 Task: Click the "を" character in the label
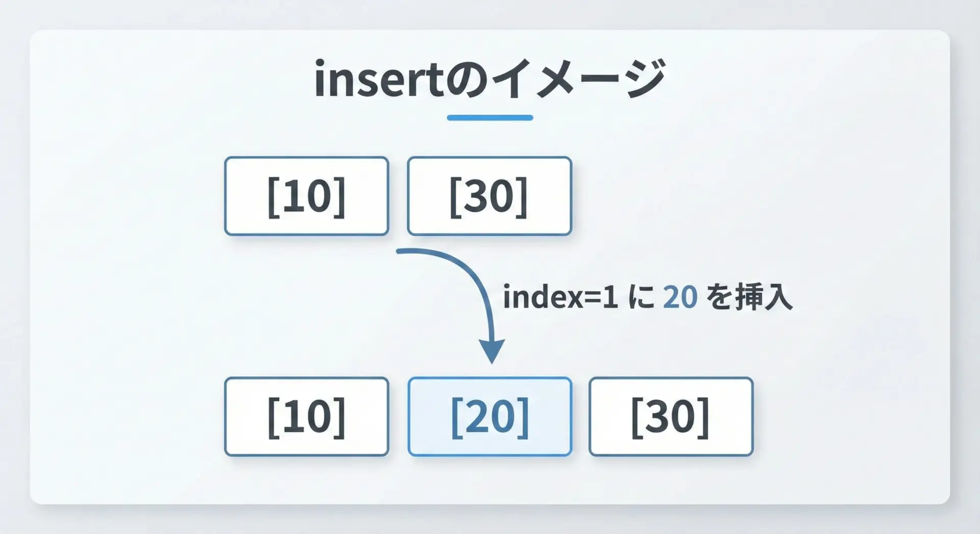click(x=720, y=297)
